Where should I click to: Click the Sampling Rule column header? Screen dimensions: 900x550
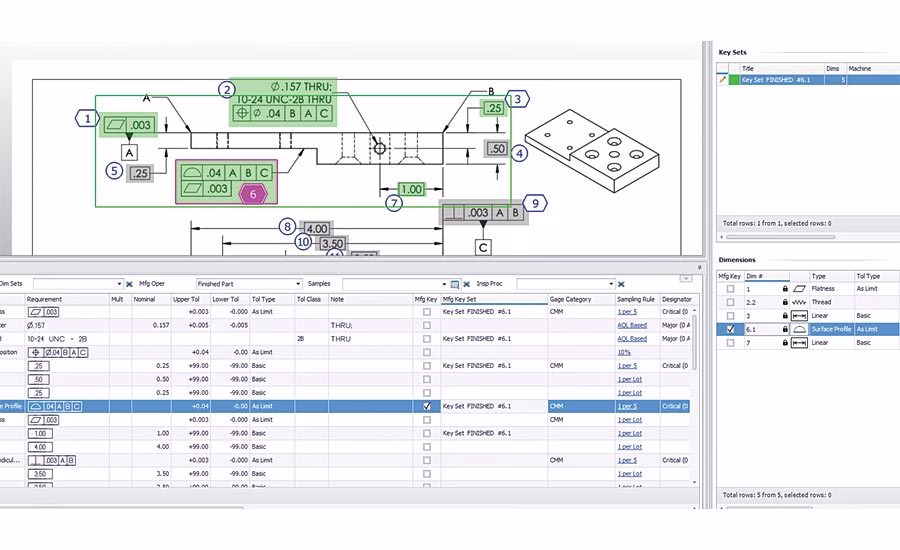click(x=636, y=299)
